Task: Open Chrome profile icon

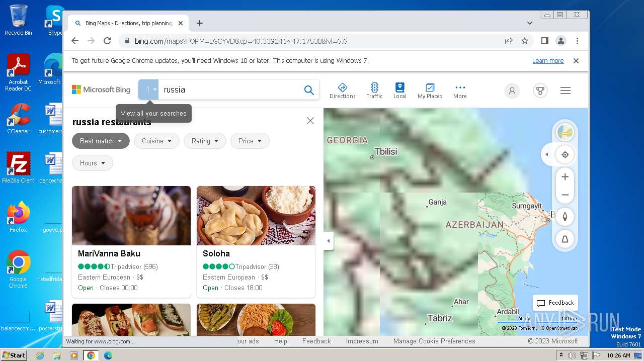Action: pos(561,41)
